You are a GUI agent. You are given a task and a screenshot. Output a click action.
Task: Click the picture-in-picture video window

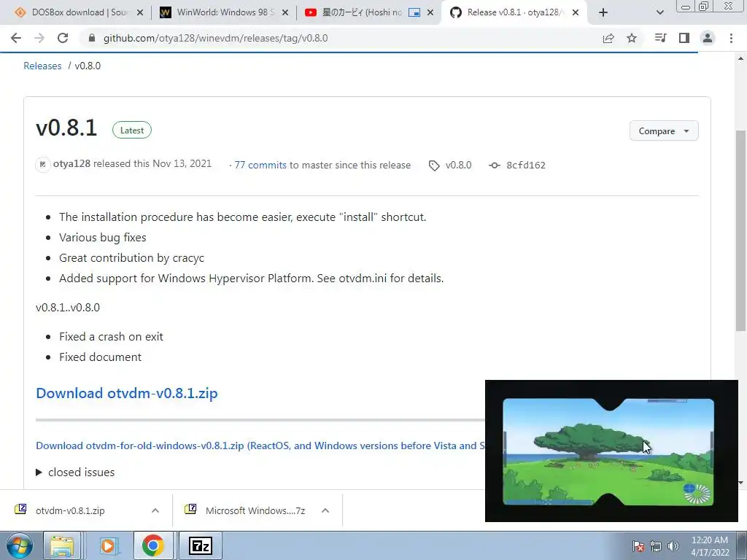(611, 451)
